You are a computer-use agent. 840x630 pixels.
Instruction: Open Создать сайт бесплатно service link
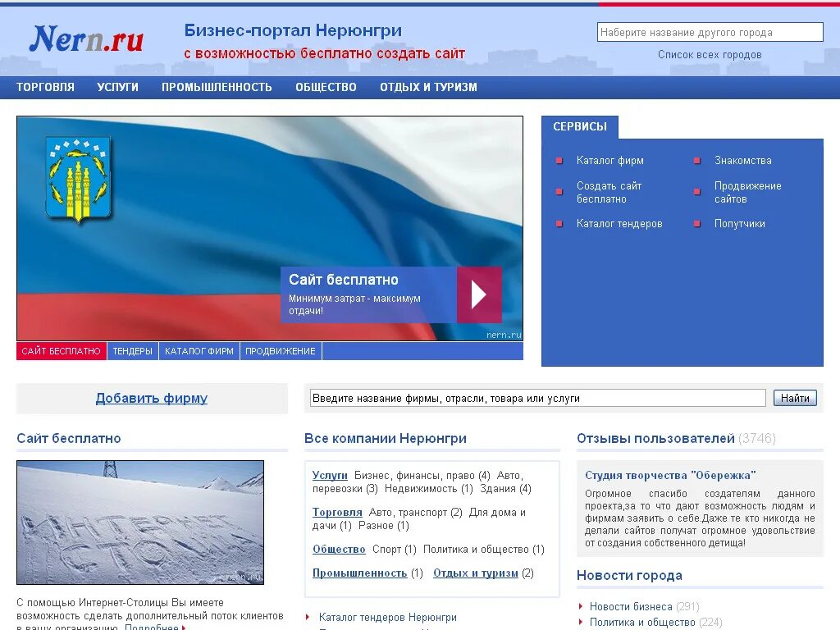click(609, 192)
